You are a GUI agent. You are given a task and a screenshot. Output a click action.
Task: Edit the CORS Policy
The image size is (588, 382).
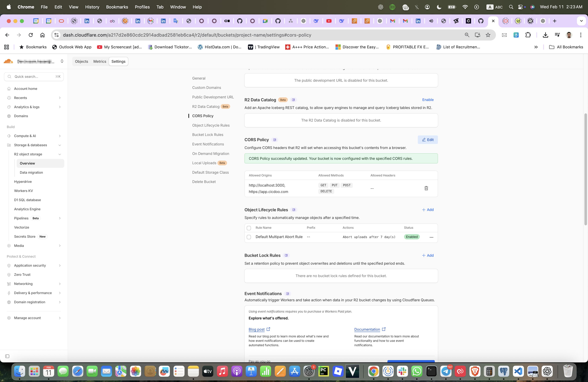[x=428, y=140]
